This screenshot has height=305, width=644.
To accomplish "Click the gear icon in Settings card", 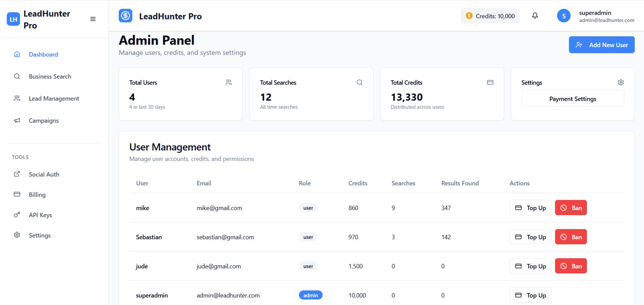I will pos(621,82).
